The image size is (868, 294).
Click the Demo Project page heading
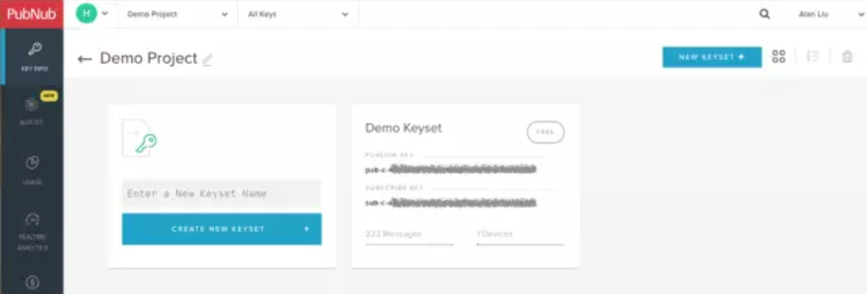[148, 58]
